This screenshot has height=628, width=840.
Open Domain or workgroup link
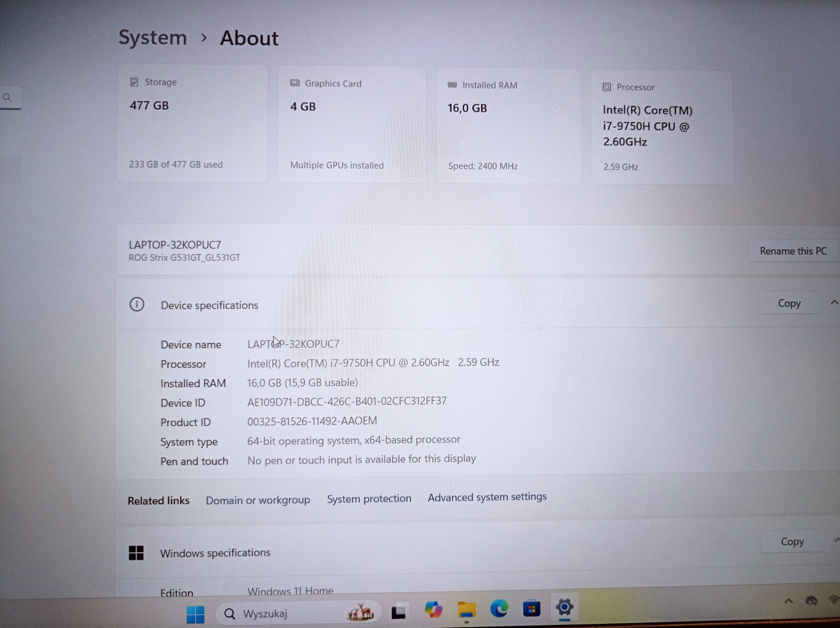258,500
